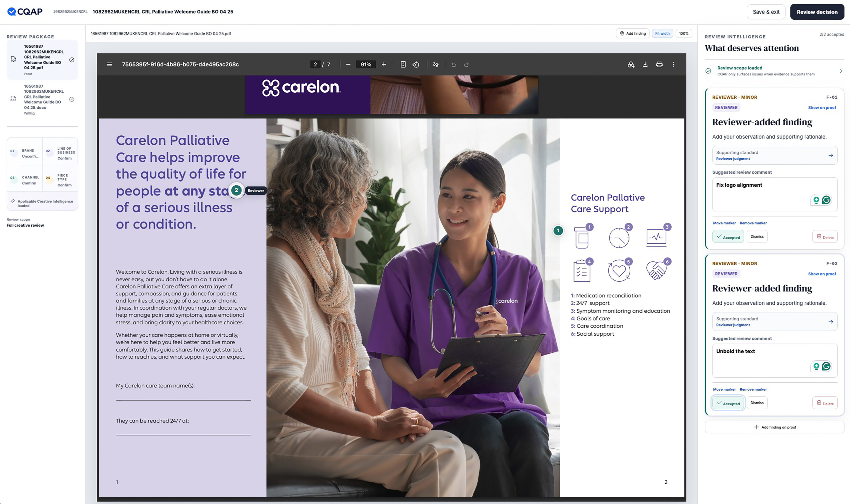Click the Applicable Creative Intelligence sparkle icon
Screen dimensions: 850x504
pos(12,201)
